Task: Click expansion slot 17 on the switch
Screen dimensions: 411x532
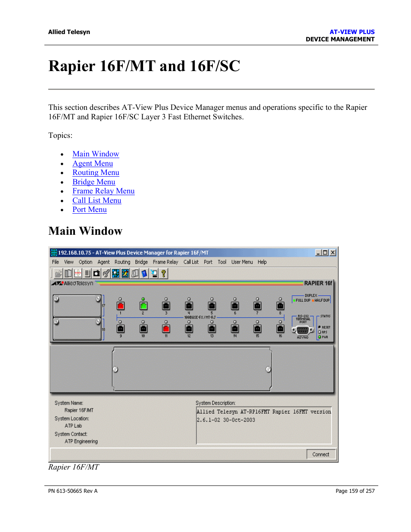Action: 77,306
